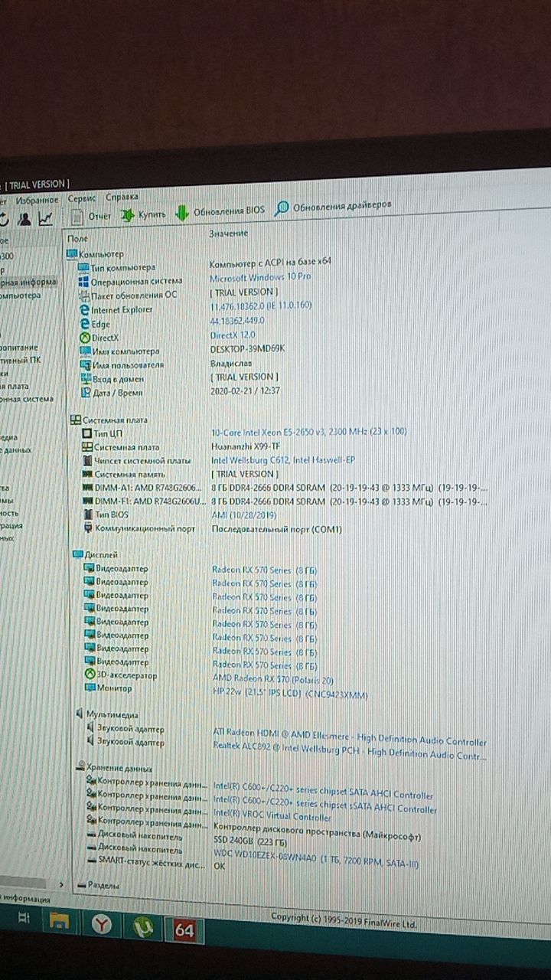Viewport: 551px width, 980px height.
Task: Click the icon beside Чипсет системной платы
Action: point(87,462)
